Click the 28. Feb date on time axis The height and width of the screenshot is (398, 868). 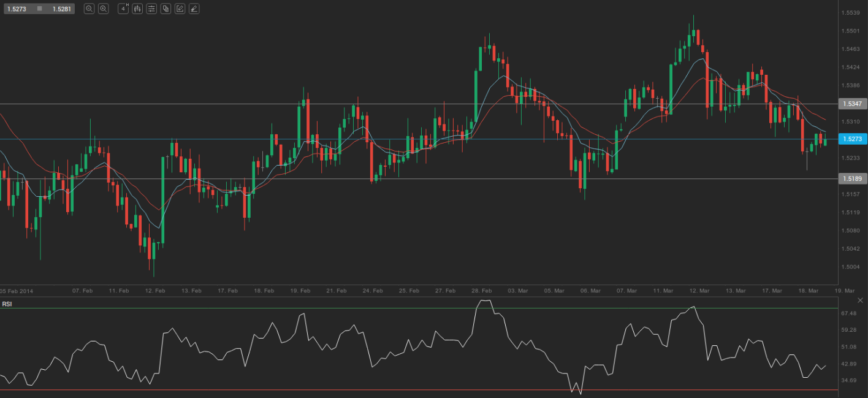tap(482, 290)
